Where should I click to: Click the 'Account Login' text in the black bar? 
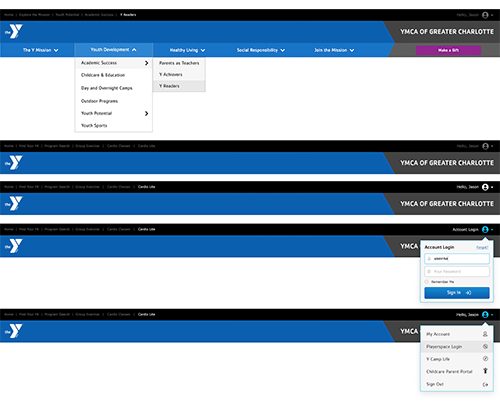(x=465, y=229)
